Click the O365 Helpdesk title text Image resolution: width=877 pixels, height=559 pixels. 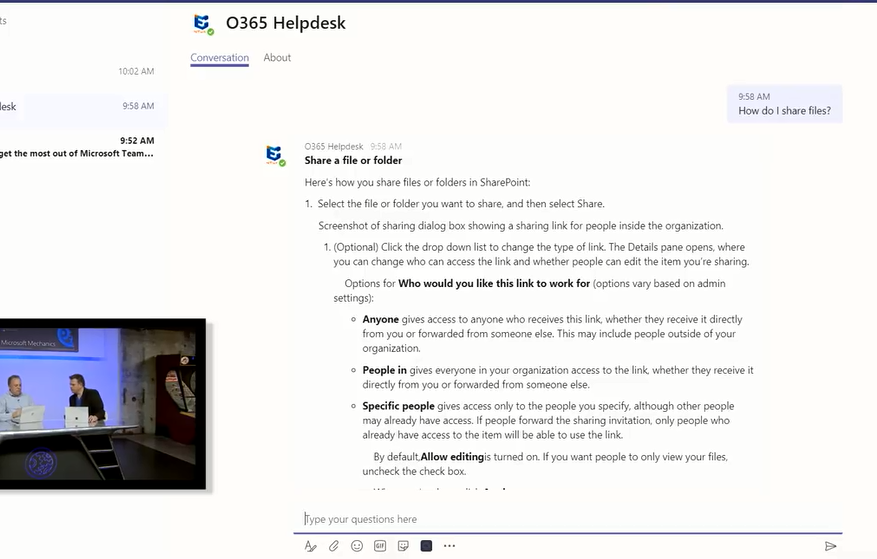(x=285, y=23)
